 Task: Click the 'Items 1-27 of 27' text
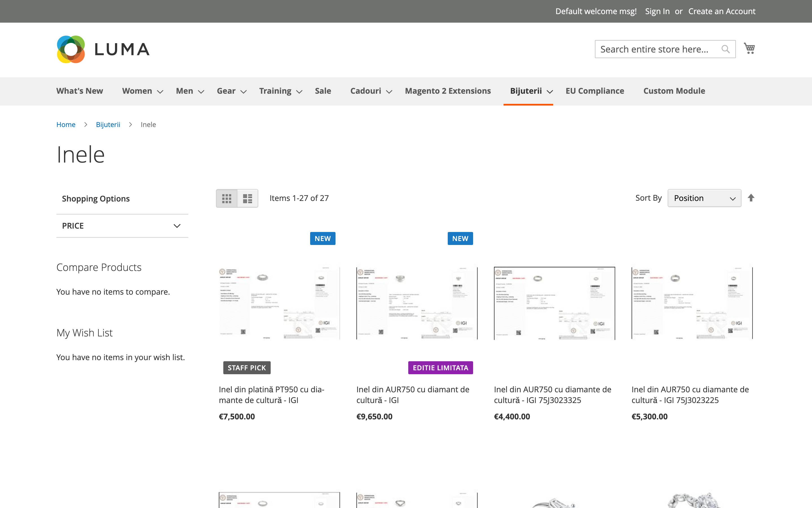(299, 198)
